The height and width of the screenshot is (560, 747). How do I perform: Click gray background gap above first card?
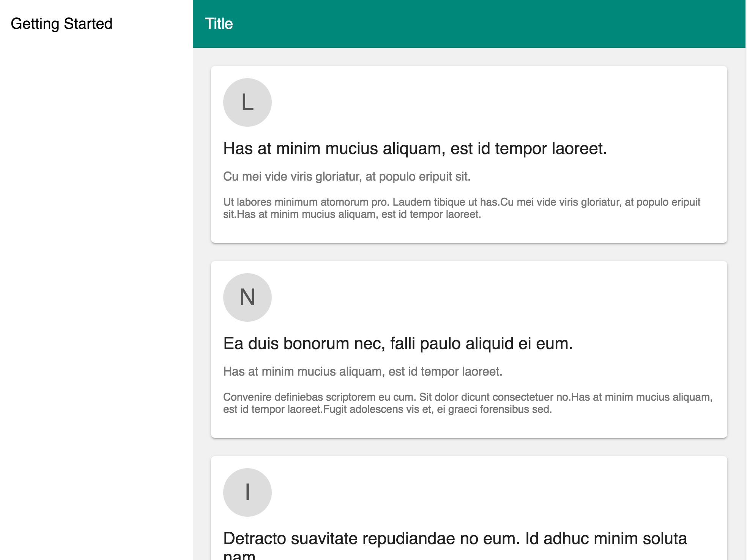click(x=469, y=57)
